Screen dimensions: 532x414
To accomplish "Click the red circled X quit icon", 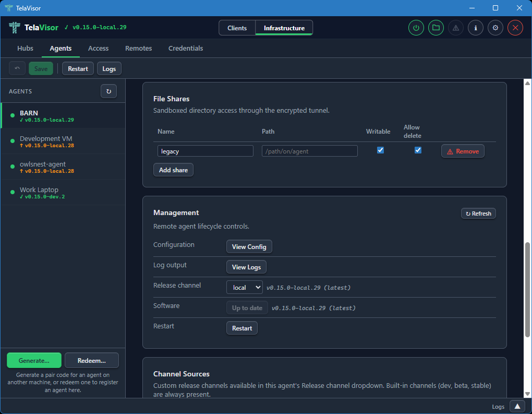I will pyautogui.click(x=515, y=28).
